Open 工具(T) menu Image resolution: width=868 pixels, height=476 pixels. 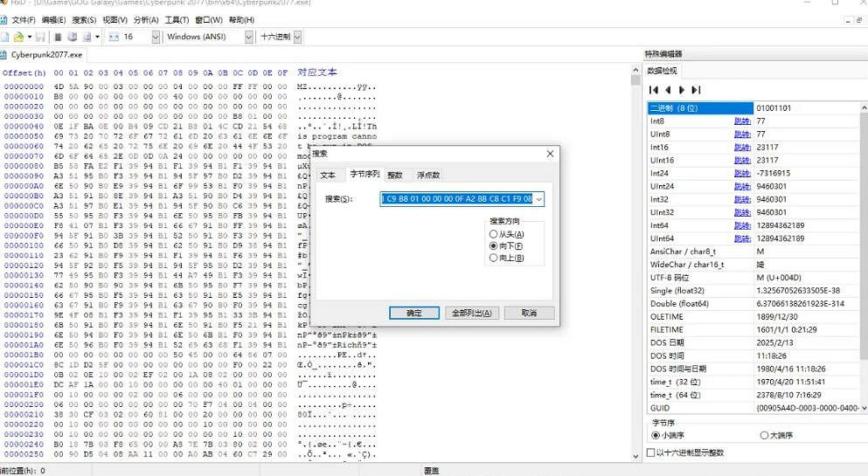pos(177,20)
